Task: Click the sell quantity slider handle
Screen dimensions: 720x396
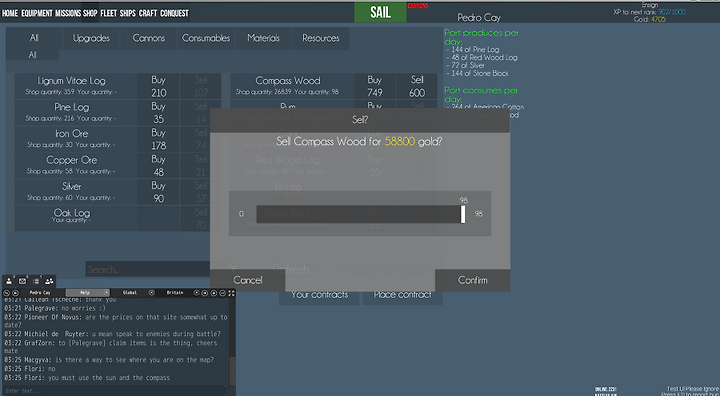Action: click(x=463, y=214)
